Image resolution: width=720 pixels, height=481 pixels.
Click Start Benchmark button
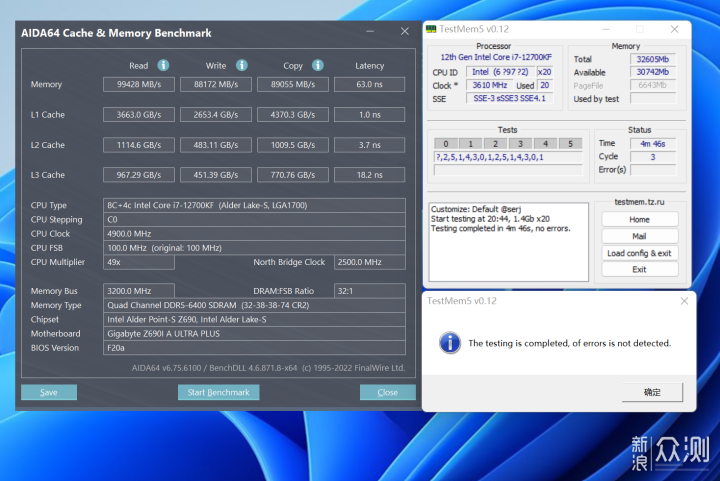click(x=219, y=392)
